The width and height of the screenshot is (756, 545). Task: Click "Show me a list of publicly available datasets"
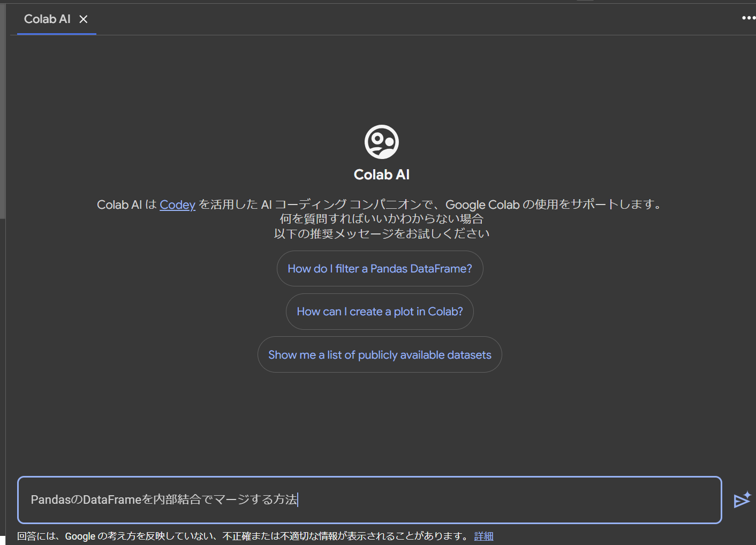pos(380,354)
